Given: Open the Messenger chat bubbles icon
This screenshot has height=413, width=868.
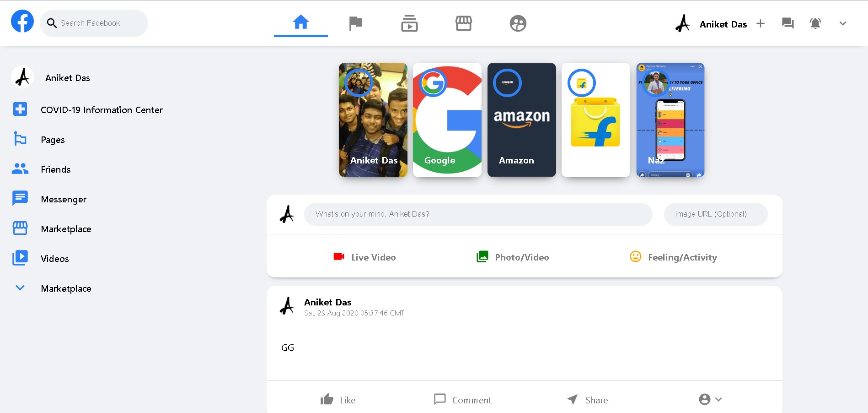Looking at the screenshot, I should coord(788,23).
